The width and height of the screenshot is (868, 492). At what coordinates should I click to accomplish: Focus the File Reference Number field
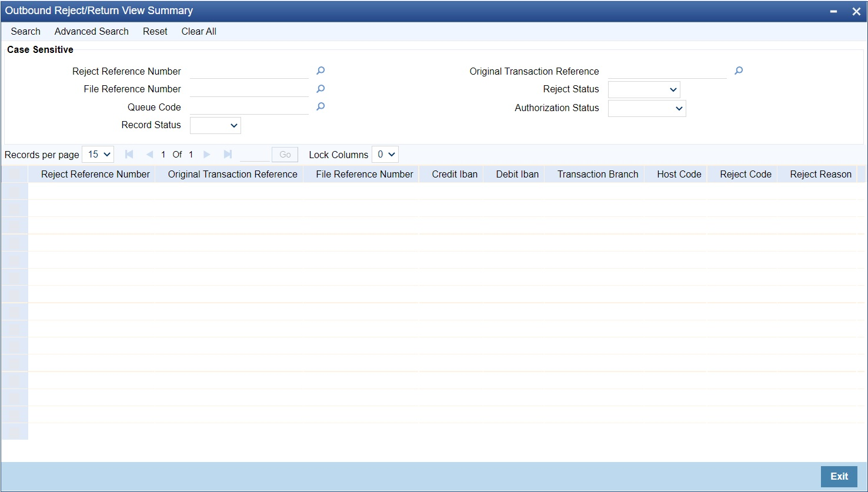point(249,89)
